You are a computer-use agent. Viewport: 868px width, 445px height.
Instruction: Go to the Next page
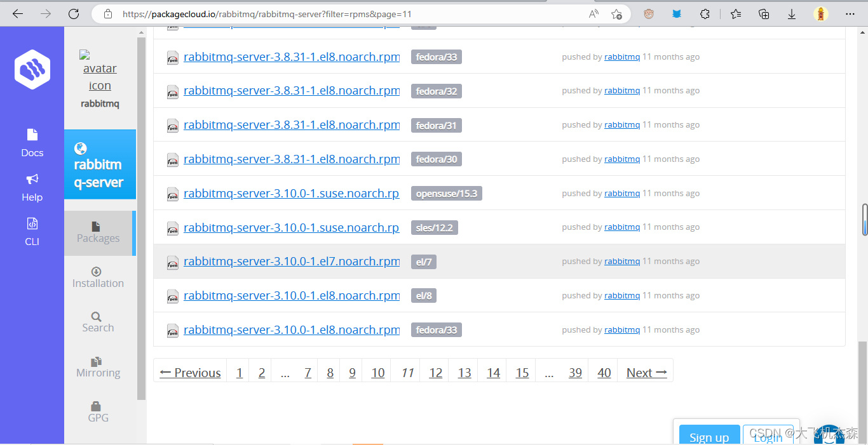tap(646, 373)
